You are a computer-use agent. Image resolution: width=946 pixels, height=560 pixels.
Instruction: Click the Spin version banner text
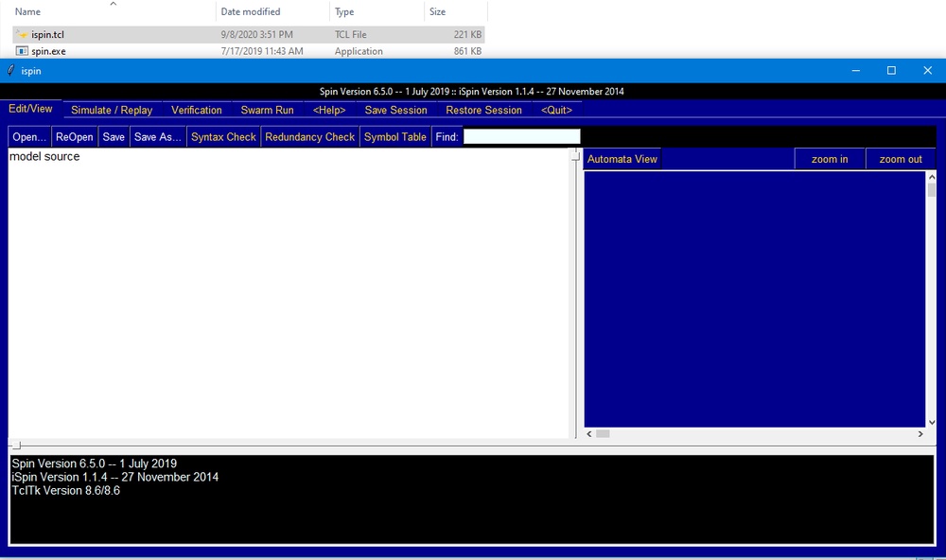point(472,92)
